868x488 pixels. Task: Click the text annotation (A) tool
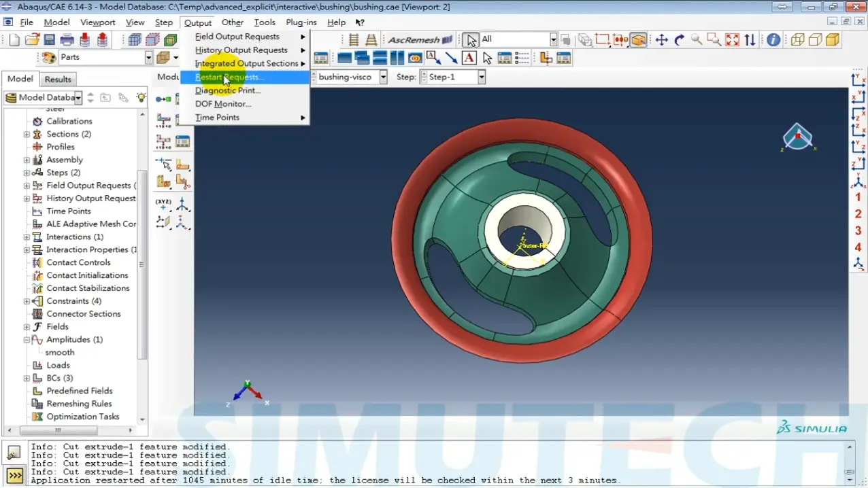click(469, 58)
